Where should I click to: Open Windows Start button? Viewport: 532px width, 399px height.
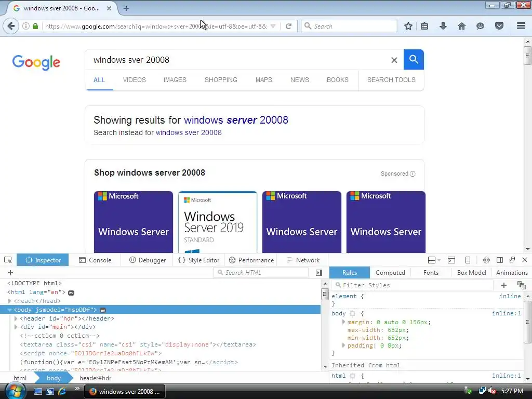pyautogui.click(x=15, y=391)
